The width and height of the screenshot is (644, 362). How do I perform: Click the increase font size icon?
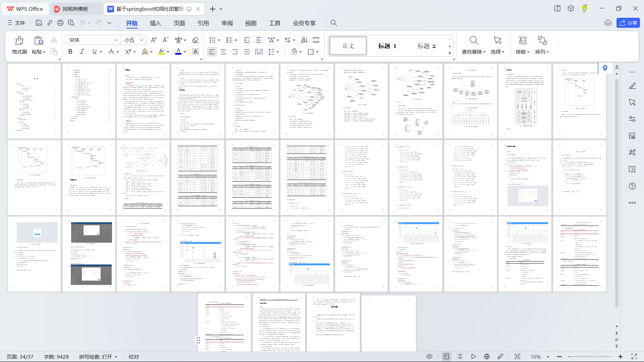(x=154, y=40)
